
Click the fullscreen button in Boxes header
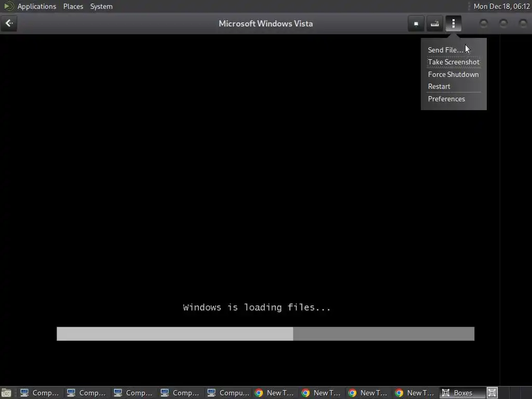(416, 23)
